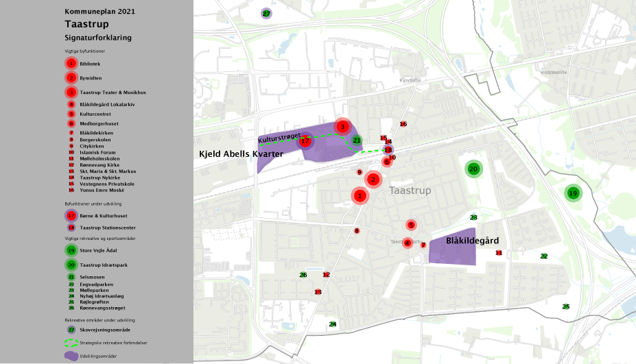Screen dimensions: 636x364
Task: Click the Kjeld Abells Kvarter map label
Action: (x=241, y=155)
